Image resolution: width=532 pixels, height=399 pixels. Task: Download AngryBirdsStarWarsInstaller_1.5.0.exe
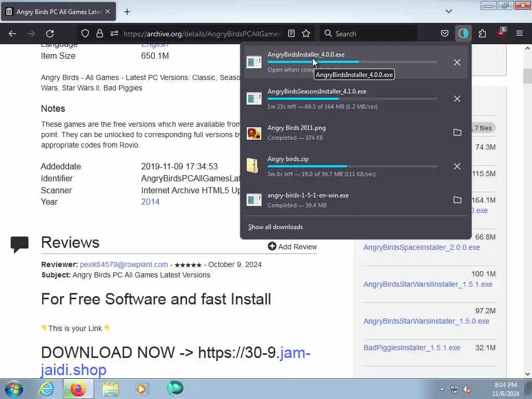click(427, 321)
